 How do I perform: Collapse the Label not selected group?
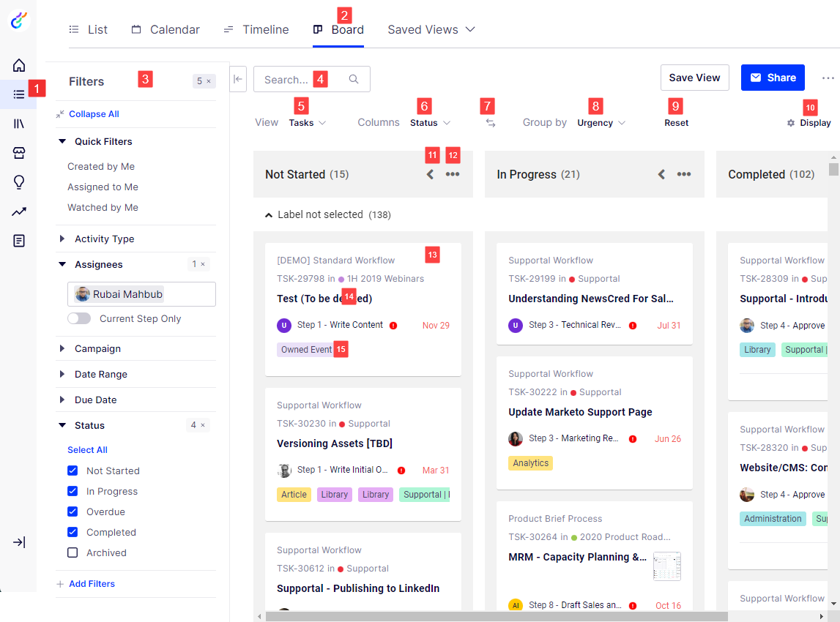pyautogui.click(x=269, y=215)
